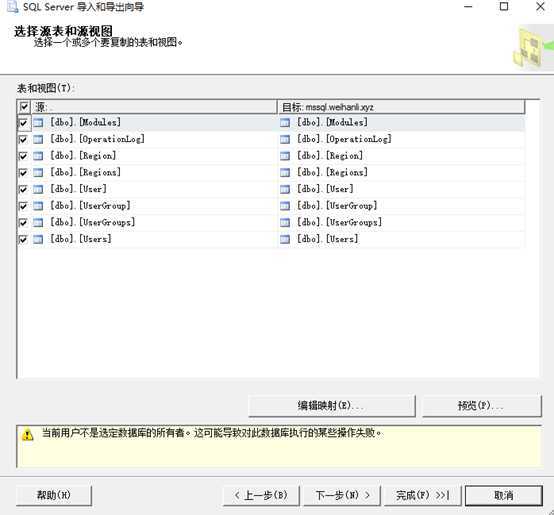
Task: Uncheck the [dbo].[UserGroup] source checkbox
Action: [23, 206]
